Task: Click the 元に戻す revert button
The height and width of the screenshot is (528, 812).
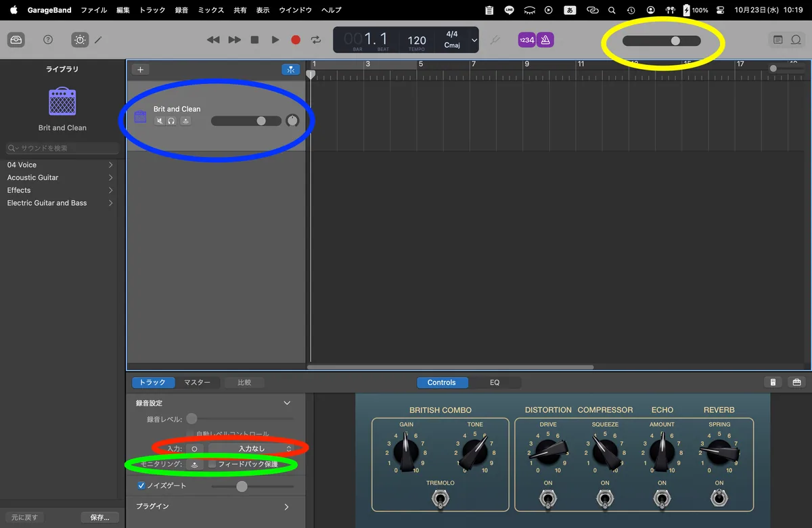Action: click(x=24, y=517)
